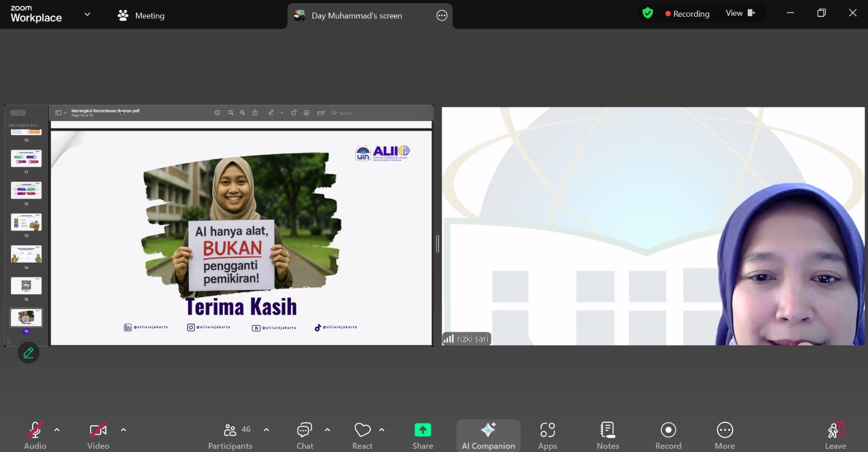
Task: Open the Chat panel
Action: pyautogui.click(x=305, y=436)
